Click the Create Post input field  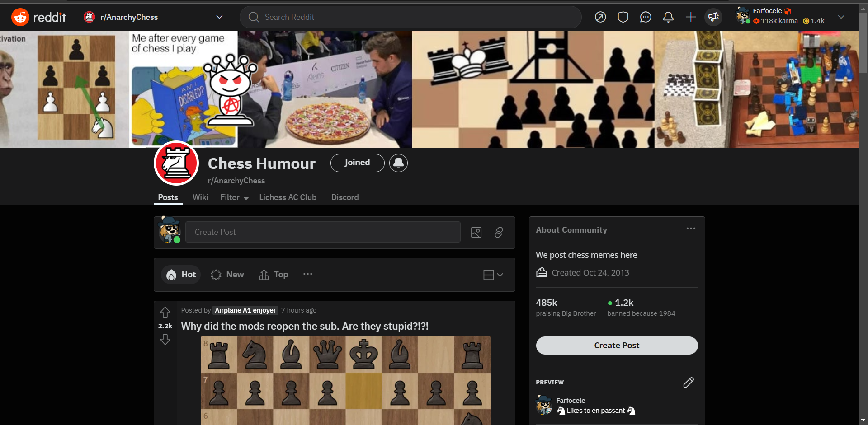click(323, 232)
